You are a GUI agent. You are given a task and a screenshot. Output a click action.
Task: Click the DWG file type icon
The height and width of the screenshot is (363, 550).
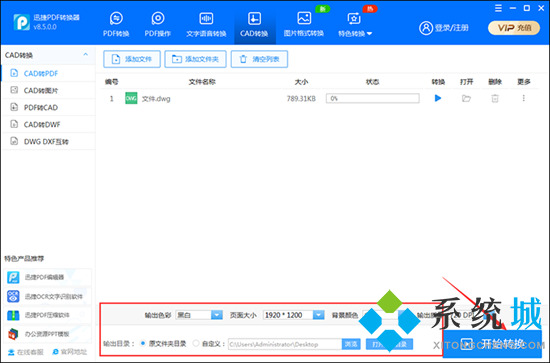[131, 99]
